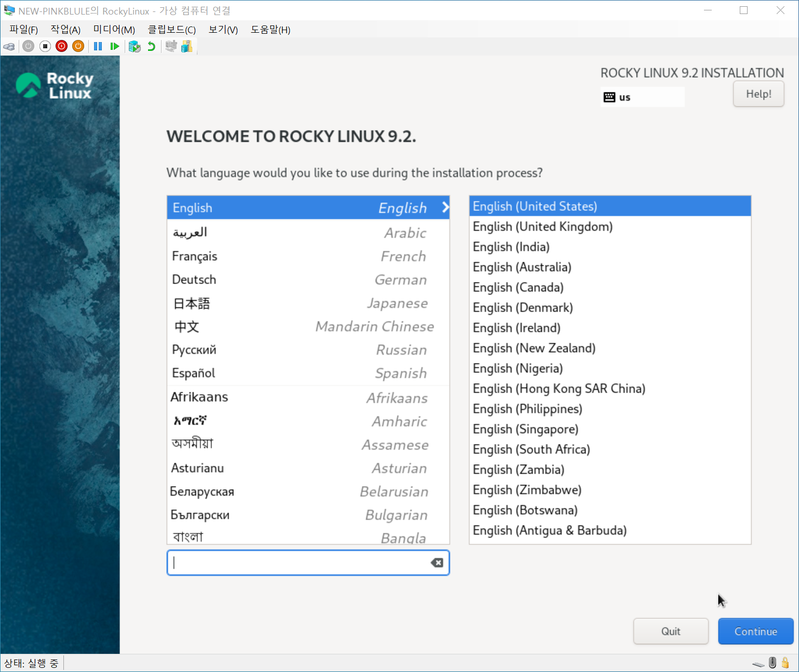Choose English (Ireland) locale
The height and width of the screenshot is (672, 799).
pyautogui.click(x=610, y=328)
